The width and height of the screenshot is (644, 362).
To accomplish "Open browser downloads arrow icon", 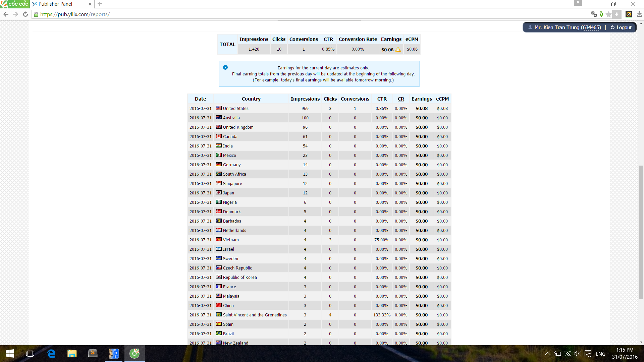I will tap(639, 14).
